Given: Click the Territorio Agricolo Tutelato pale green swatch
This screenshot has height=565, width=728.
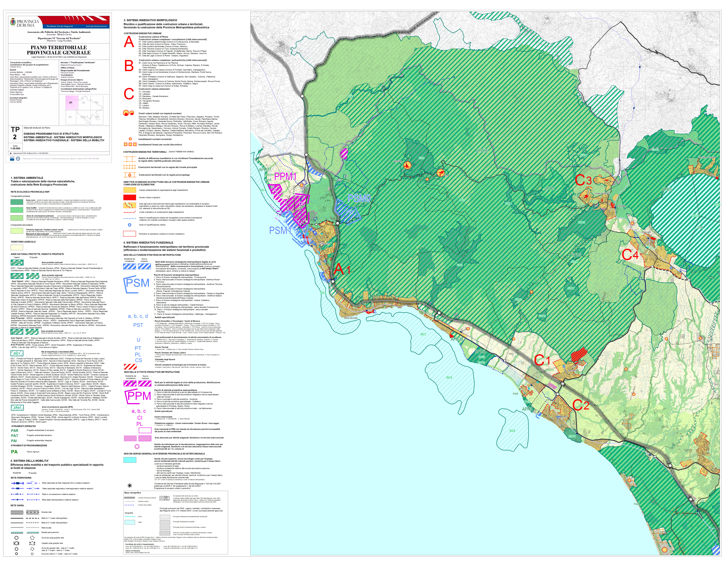Looking at the screenshot, I should click(x=17, y=231).
